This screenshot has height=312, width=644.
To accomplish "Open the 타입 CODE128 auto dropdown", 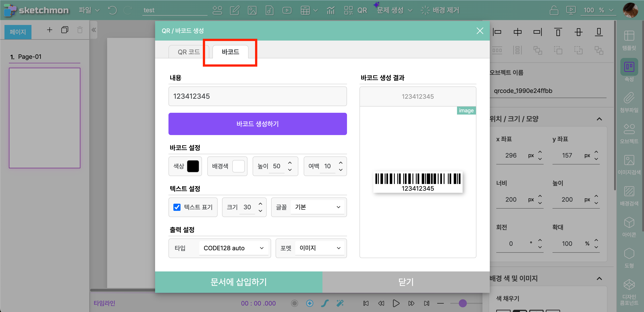I will click(233, 248).
